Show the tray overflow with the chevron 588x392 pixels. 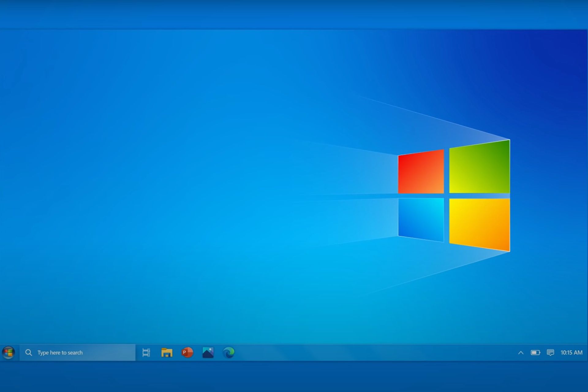pyautogui.click(x=521, y=352)
